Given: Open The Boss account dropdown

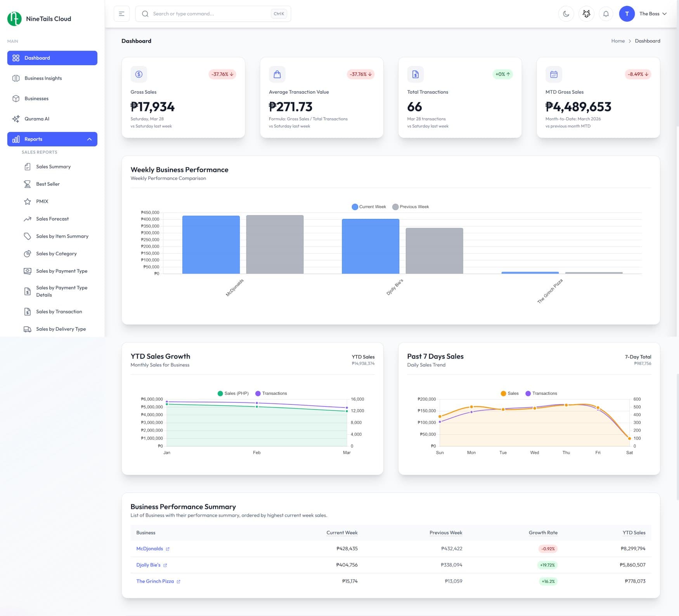Looking at the screenshot, I should 652,14.
